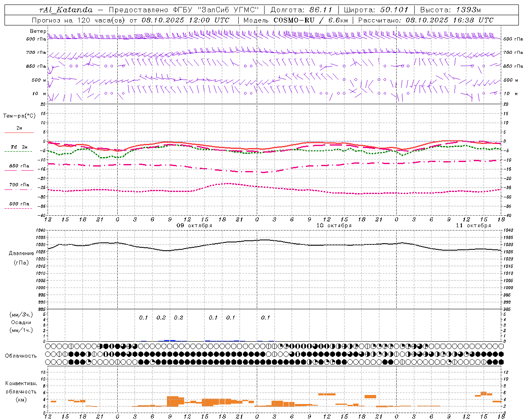This screenshot has height=420, width=525.
Task: Click the station title rAl_Katanda
Action: pyautogui.click(x=66, y=10)
